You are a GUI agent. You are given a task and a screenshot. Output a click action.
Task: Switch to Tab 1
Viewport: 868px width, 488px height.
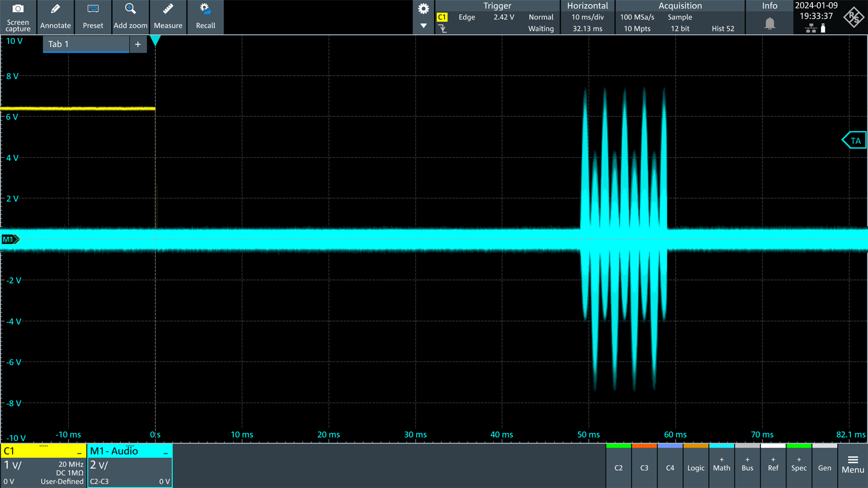pyautogui.click(x=86, y=44)
